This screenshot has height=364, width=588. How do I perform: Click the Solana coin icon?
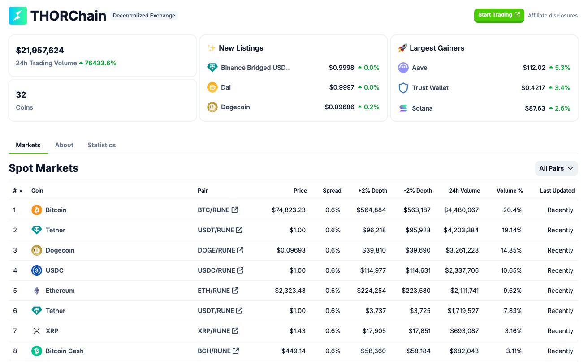coord(403,108)
